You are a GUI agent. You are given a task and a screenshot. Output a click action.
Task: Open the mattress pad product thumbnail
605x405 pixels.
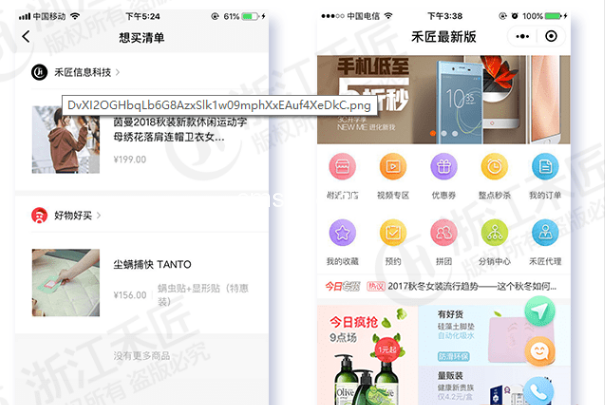[x=66, y=283]
